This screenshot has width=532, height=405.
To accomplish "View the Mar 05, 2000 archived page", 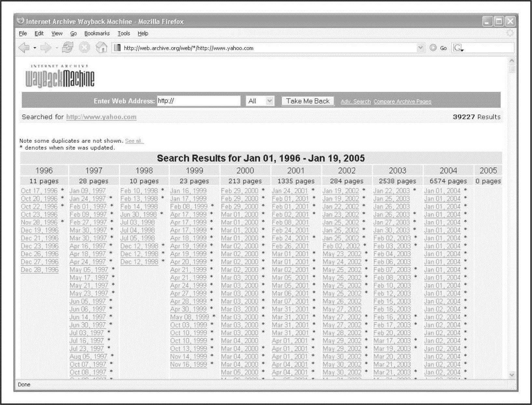I will coord(240,372).
